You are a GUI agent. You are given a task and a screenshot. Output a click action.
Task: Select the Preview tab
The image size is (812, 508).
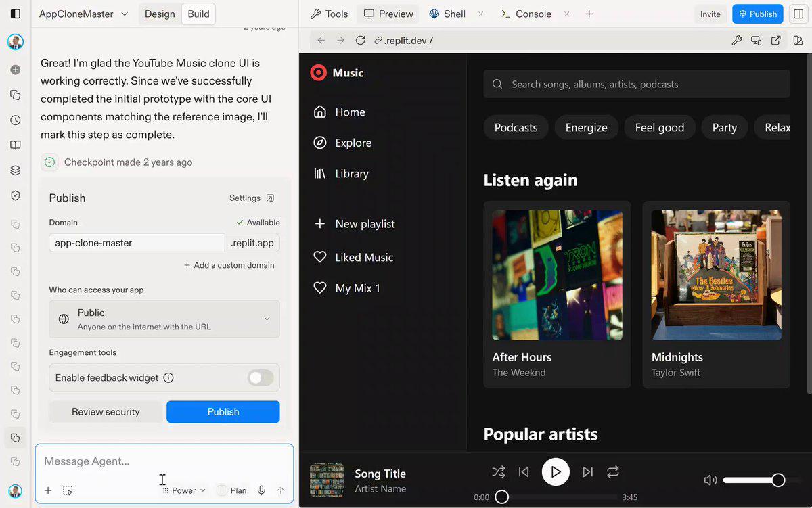pyautogui.click(x=388, y=14)
